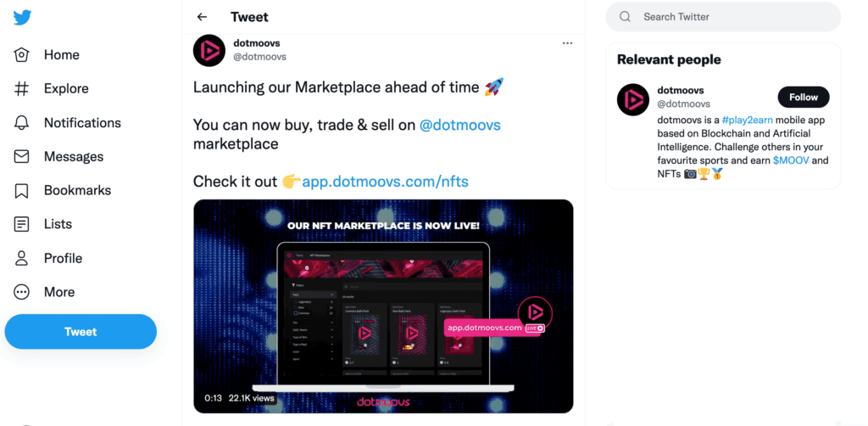Open Profile person icon

22,259
